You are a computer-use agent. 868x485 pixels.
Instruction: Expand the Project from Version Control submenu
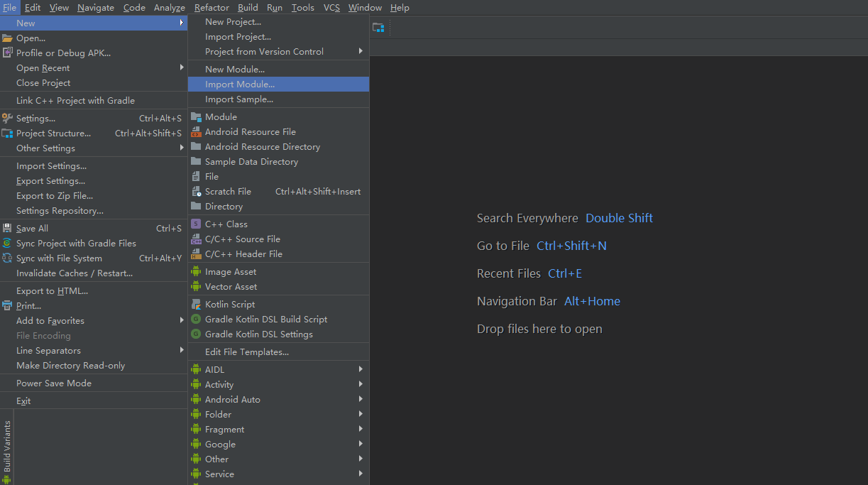tap(361, 51)
